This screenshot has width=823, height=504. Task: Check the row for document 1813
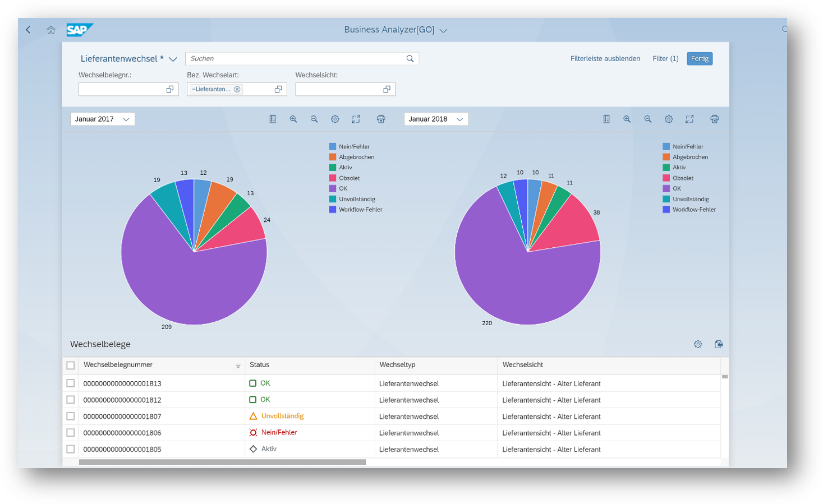click(x=71, y=383)
